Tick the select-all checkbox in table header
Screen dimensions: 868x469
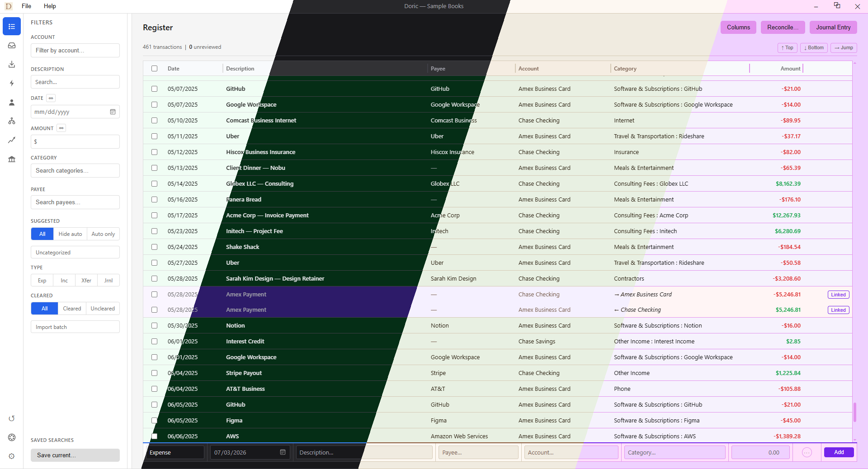click(155, 69)
